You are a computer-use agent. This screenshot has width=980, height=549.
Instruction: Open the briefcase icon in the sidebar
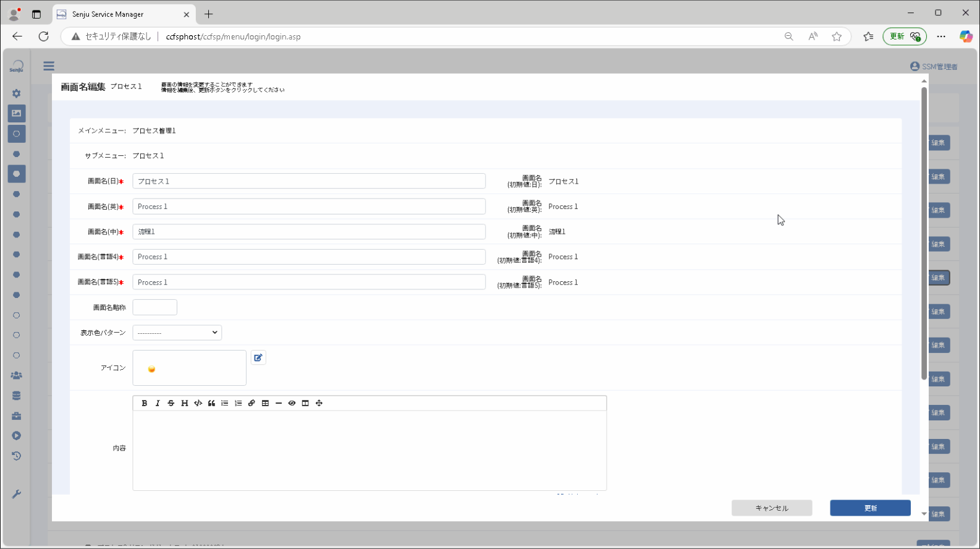(17, 415)
